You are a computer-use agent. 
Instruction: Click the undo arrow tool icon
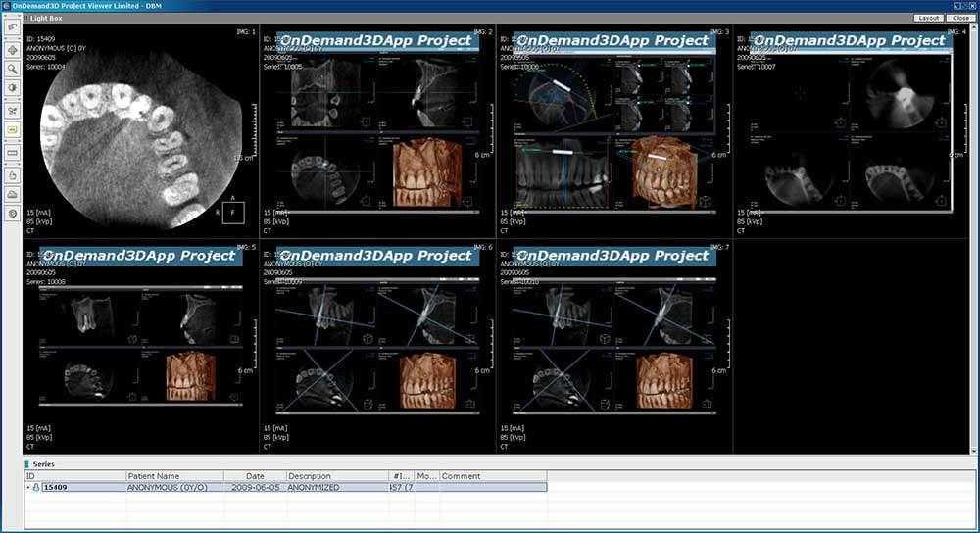click(x=12, y=27)
